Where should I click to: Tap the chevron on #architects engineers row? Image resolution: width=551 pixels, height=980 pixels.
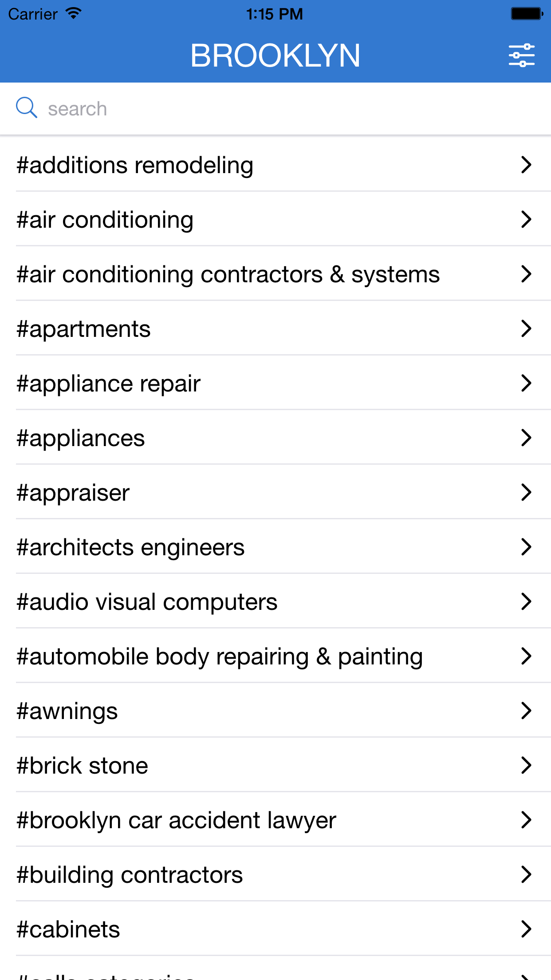(526, 547)
